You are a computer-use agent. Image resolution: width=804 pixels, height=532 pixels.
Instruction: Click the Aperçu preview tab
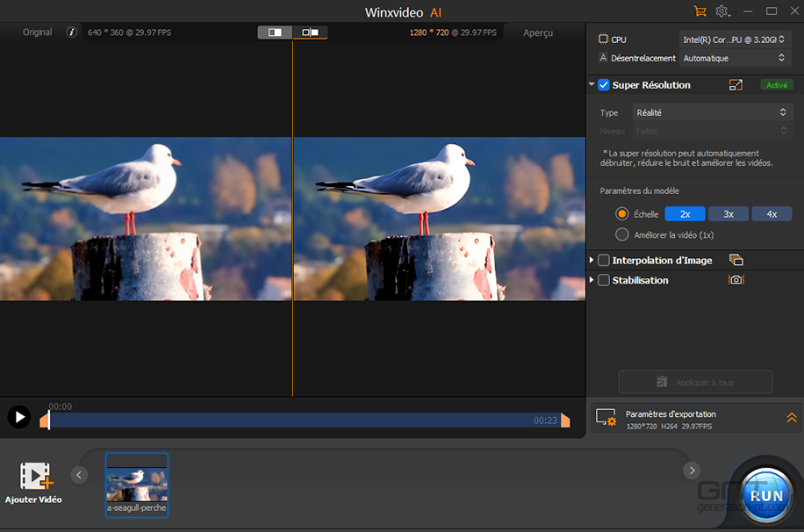(x=538, y=32)
